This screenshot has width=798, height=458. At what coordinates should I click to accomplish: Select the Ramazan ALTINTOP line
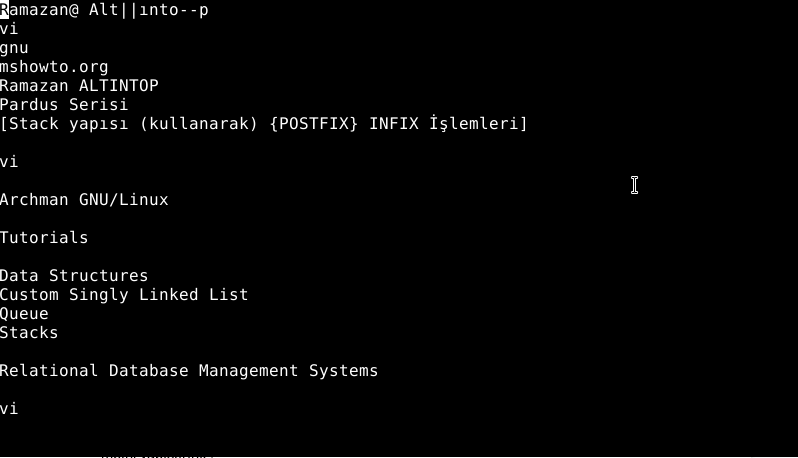[79, 85]
